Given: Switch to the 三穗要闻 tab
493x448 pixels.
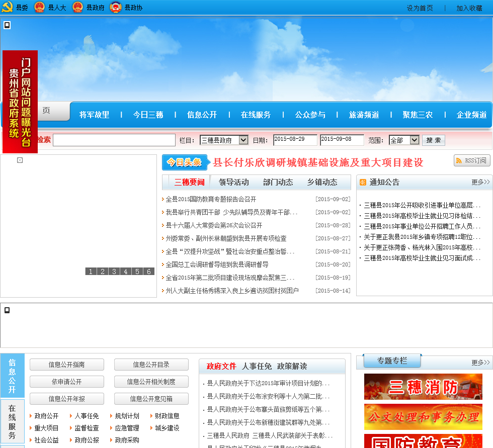Looking at the screenshot, I should [x=189, y=182].
